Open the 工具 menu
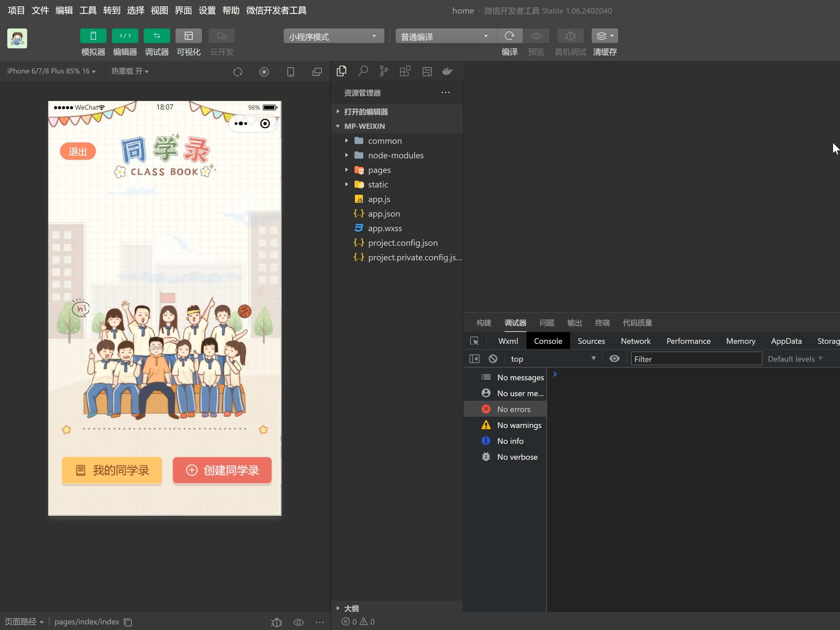Image resolution: width=840 pixels, height=630 pixels. click(x=88, y=11)
